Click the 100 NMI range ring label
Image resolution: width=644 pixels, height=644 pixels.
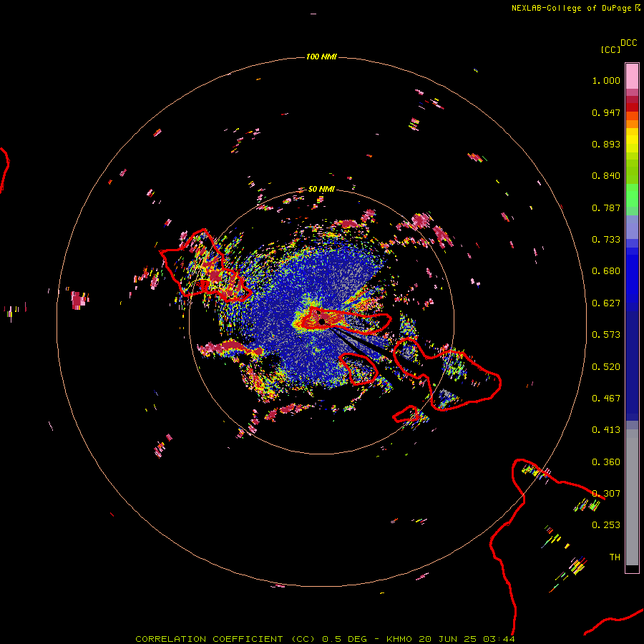coord(321,57)
